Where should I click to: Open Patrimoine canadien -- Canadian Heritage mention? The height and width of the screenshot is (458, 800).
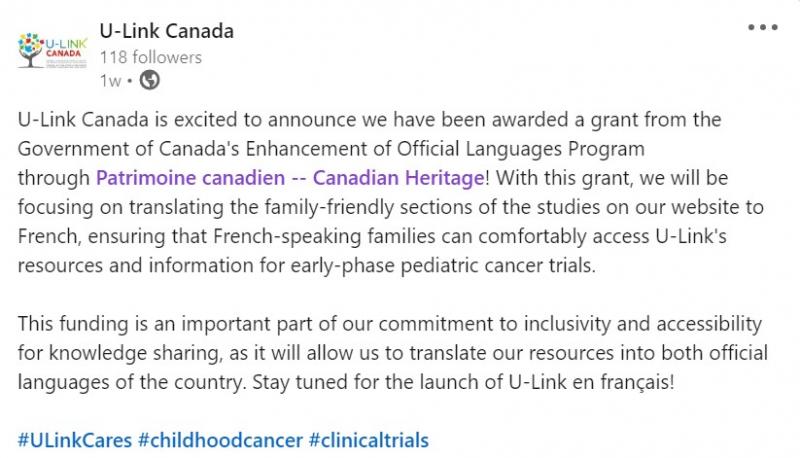pos(290,178)
